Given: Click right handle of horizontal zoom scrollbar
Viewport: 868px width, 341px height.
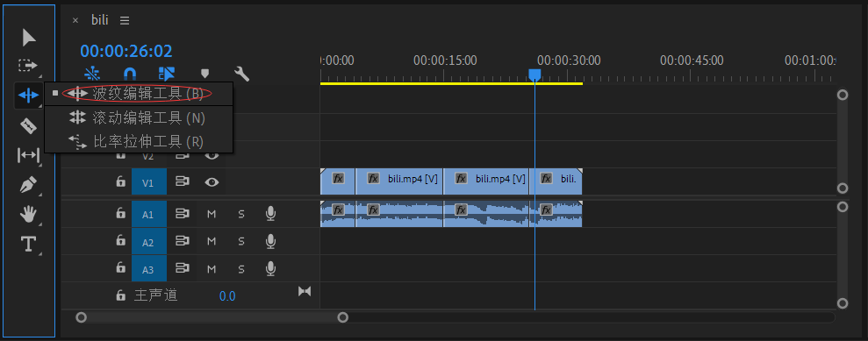Looking at the screenshot, I should 343,317.
